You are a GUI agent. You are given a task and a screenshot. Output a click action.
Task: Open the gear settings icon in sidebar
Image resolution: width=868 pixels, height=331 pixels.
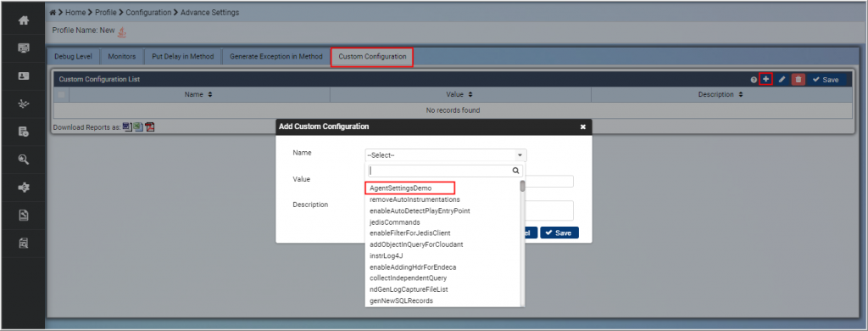coord(23,188)
